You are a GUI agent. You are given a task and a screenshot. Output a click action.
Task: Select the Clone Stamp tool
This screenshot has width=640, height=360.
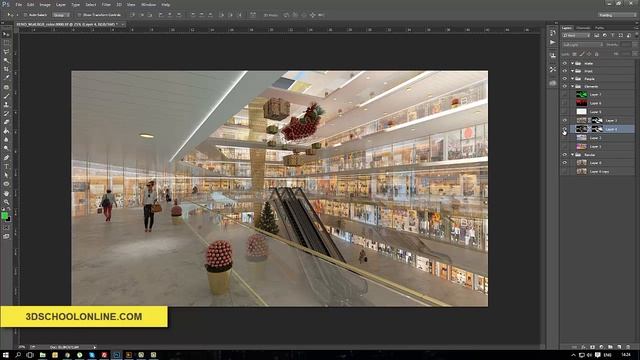(x=6, y=105)
